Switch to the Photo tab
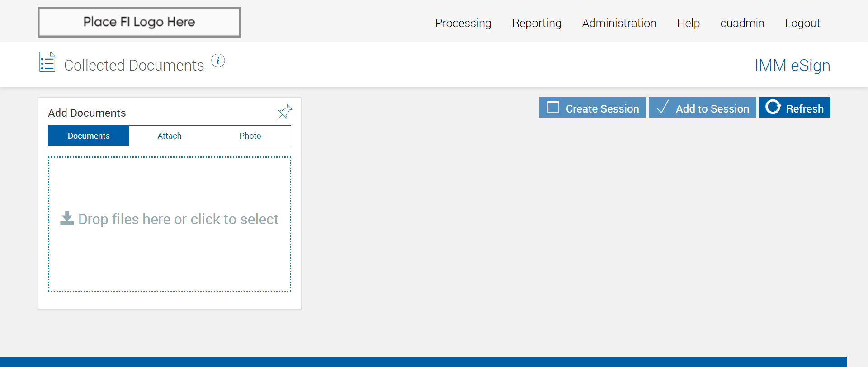 pos(250,136)
